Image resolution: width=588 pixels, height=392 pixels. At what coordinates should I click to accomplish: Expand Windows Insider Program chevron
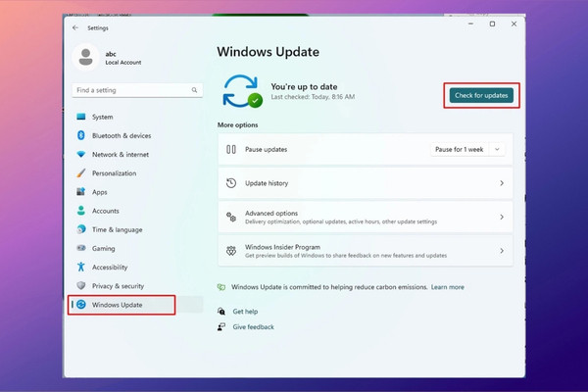[502, 251]
